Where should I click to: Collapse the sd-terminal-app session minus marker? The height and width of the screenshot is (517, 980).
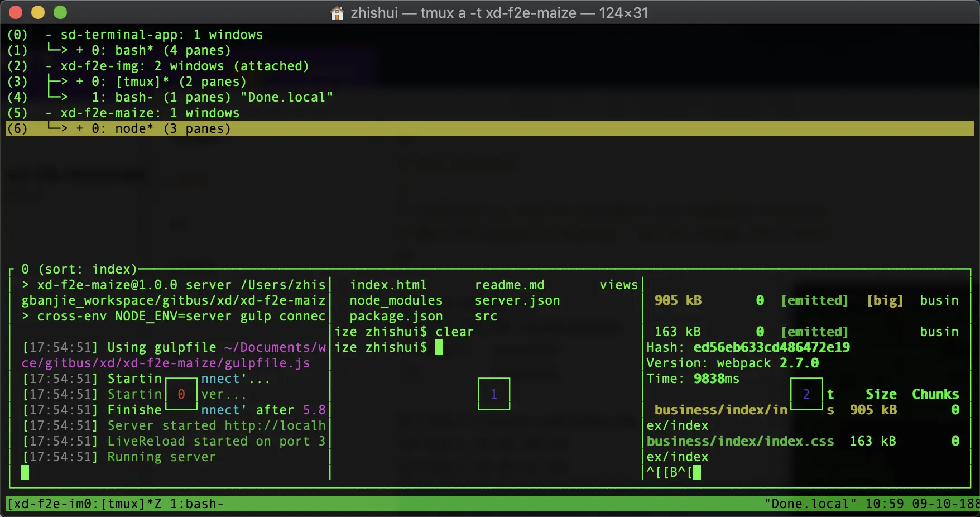pos(49,35)
